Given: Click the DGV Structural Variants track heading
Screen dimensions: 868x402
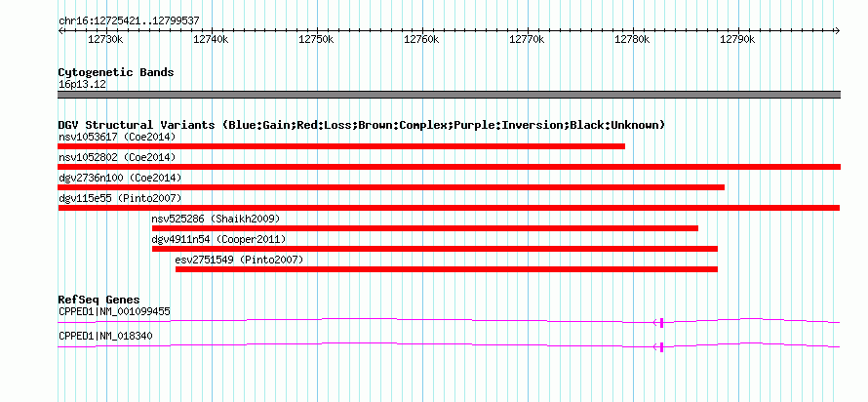Looking at the screenshot, I should pos(362,125).
